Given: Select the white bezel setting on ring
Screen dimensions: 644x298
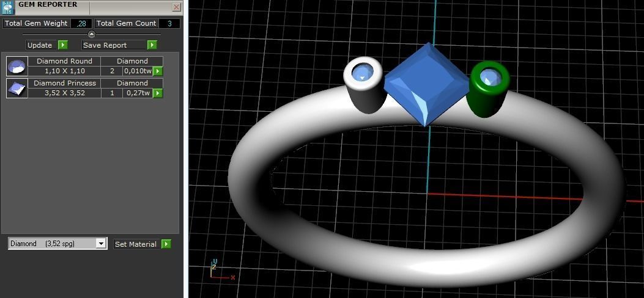Looking at the screenshot, I should pos(364,85).
